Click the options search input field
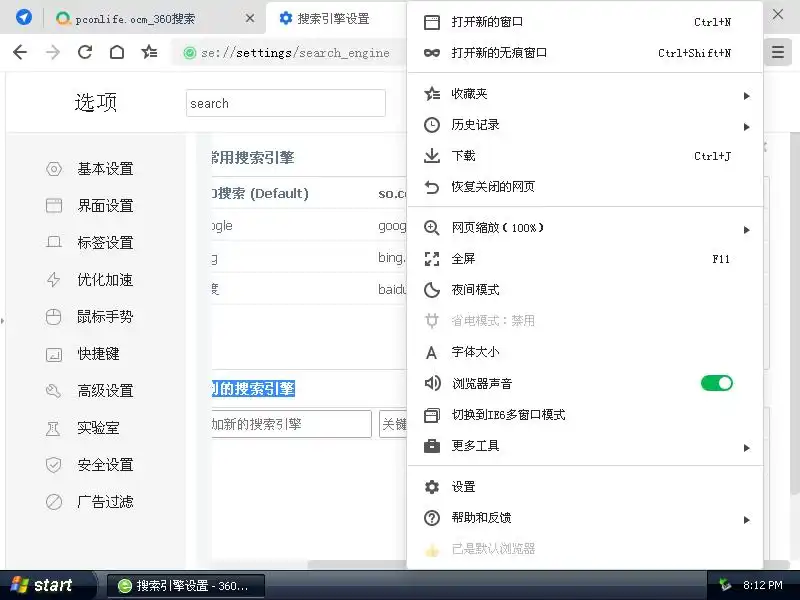Screen dimensions: 800x600 286,103
